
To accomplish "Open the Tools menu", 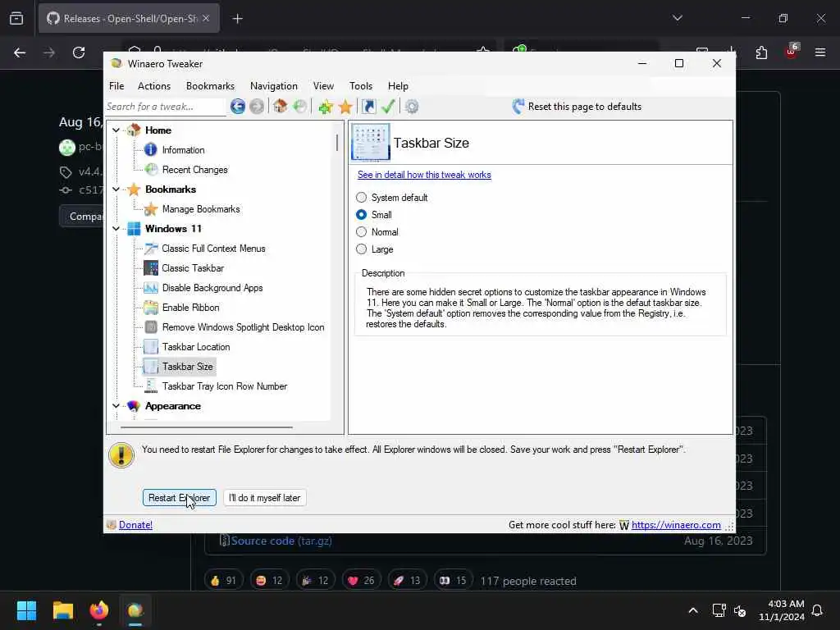I will (361, 86).
